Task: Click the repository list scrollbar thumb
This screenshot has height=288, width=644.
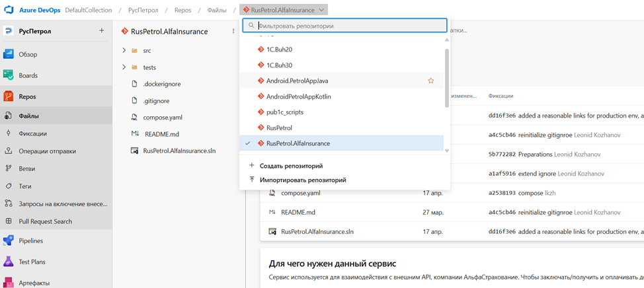Action: [447, 78]
